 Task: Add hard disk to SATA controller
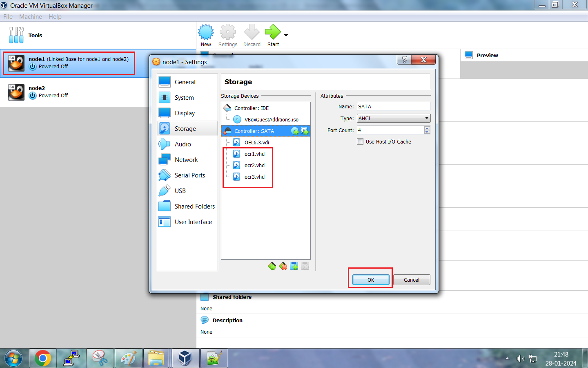tap(305, 131)
